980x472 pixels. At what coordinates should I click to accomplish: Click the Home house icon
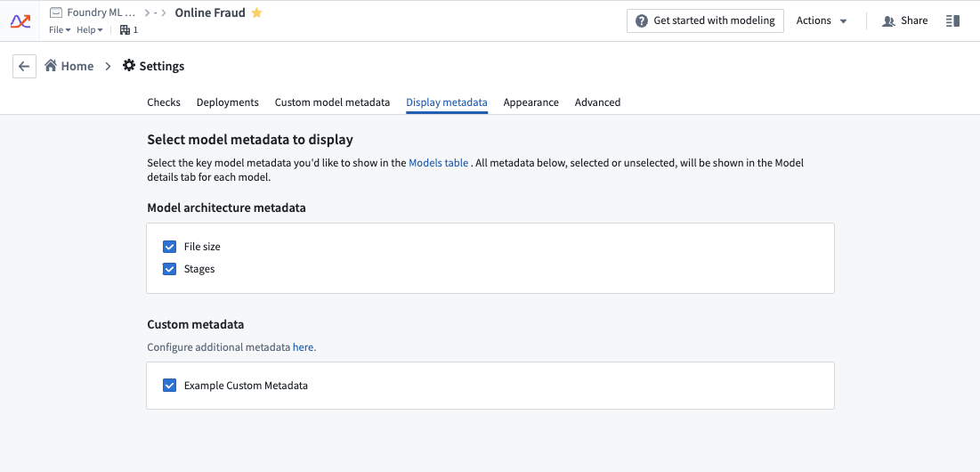[51, 66]
